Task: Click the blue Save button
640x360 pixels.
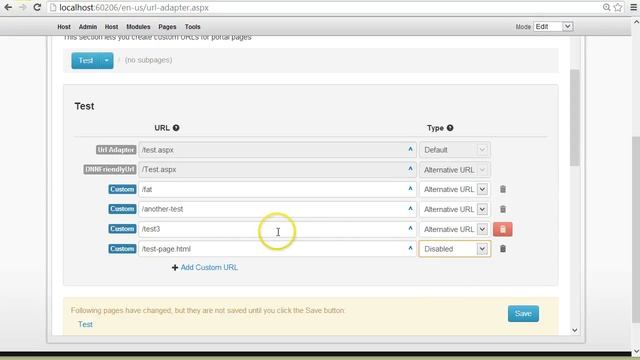Action: (523, 313)
